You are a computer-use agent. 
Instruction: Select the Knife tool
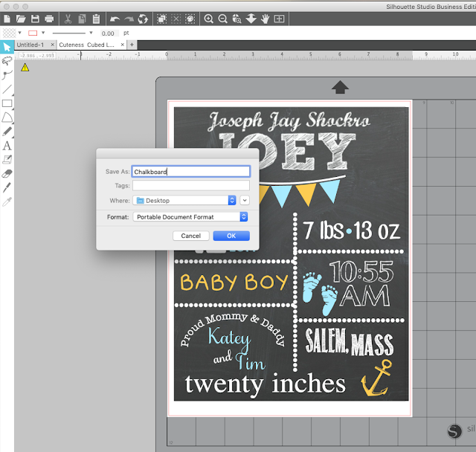pyautogui.click(x=7, y=187)
